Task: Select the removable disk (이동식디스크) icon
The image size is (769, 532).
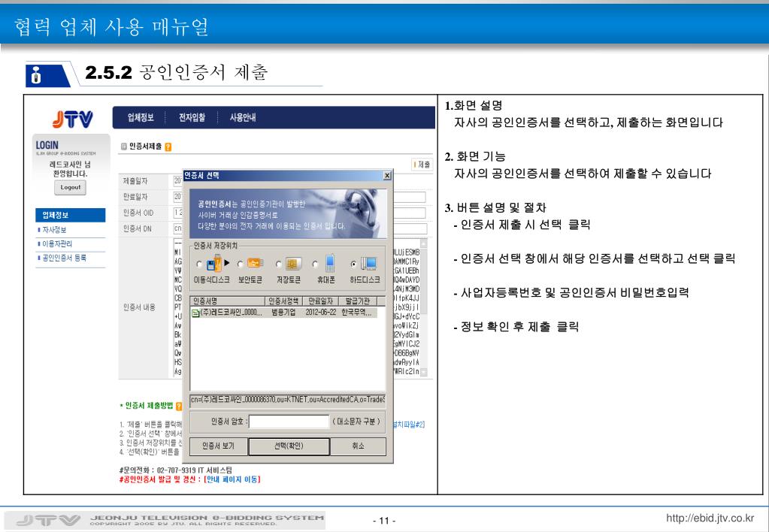Action: pos(214,264)
